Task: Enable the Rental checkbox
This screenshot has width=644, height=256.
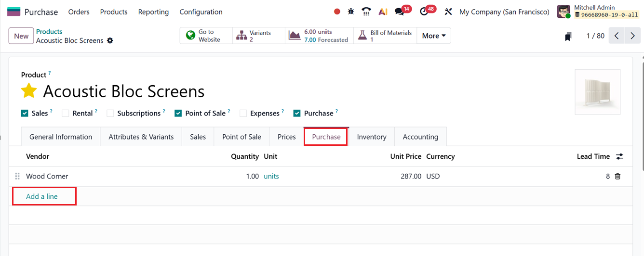Action: click(x=66, y=114)
